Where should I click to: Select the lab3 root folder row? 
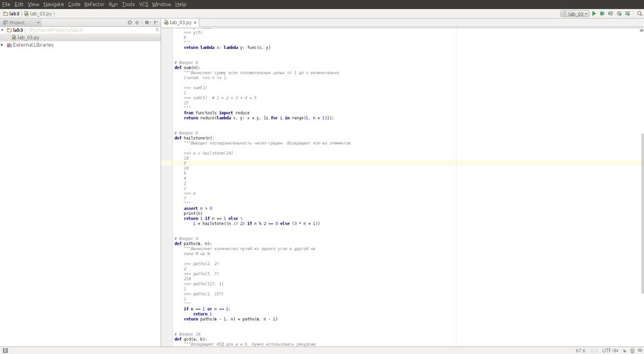pyautogui.click(x=80, y=30)
